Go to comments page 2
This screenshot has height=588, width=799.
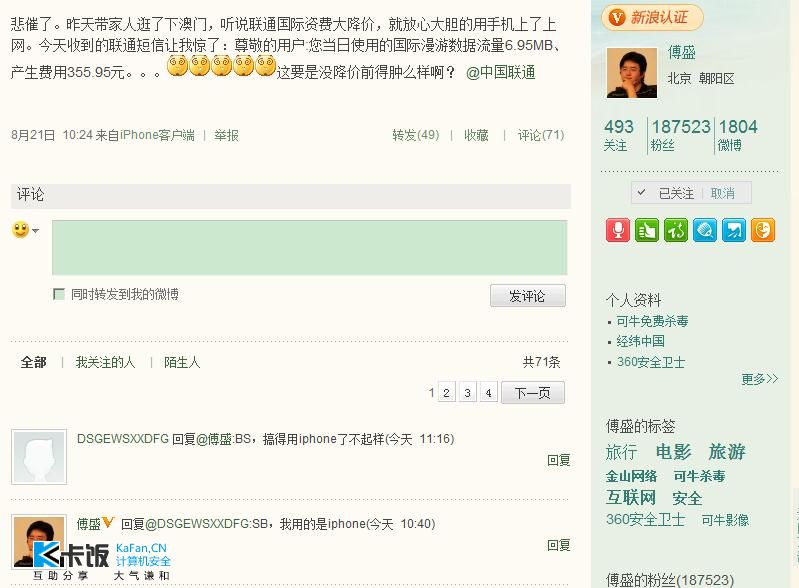(x=446, y=393)
